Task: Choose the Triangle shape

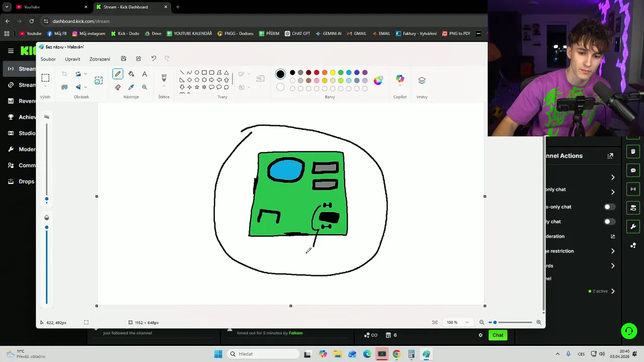Action: tap(226, 72)
